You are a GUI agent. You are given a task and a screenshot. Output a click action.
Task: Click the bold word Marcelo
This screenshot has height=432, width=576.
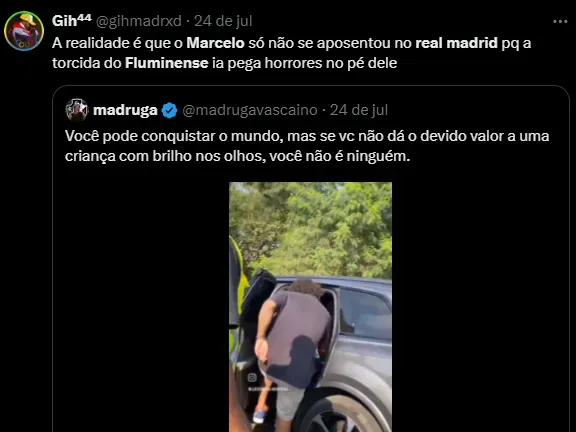215,43
